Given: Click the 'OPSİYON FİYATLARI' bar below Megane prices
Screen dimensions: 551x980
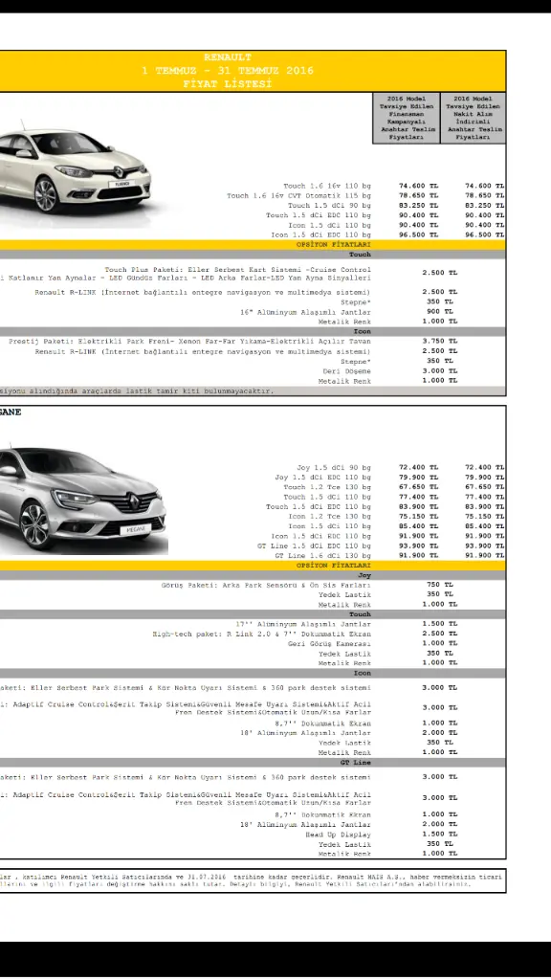Looking at the screenshot, I should [253, 566].
